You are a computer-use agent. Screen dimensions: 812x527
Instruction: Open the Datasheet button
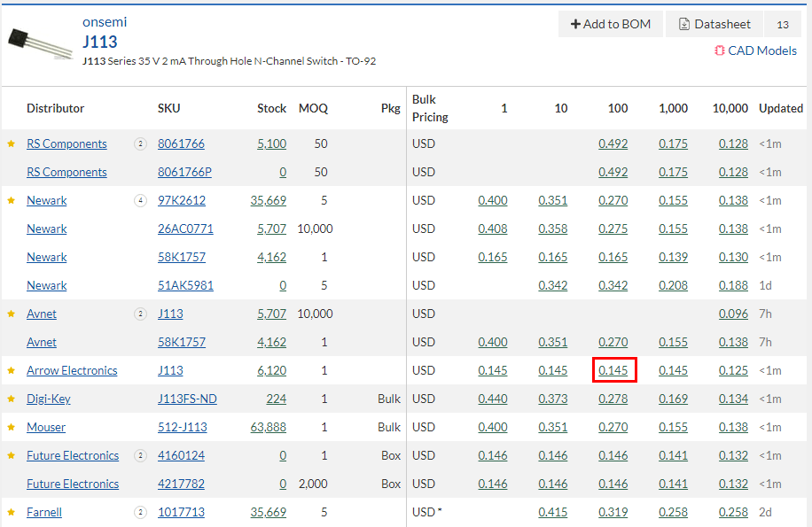[x=714, y=24]
